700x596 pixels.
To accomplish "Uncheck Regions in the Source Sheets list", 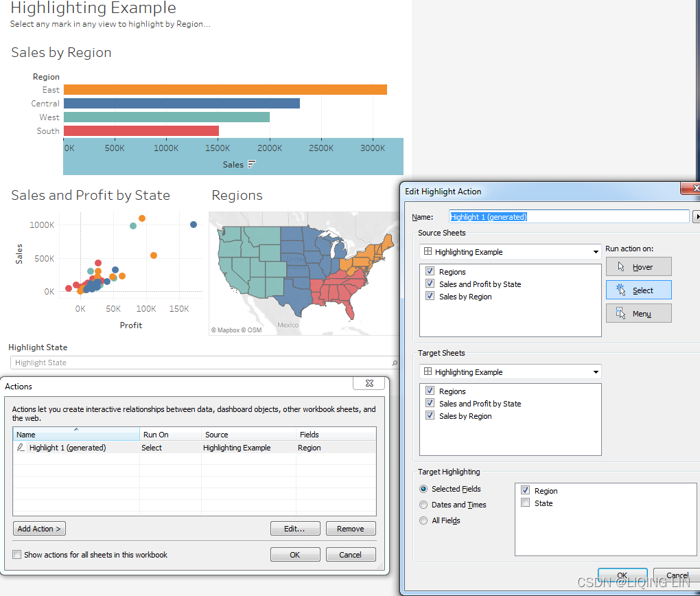I will coord(430,271).
